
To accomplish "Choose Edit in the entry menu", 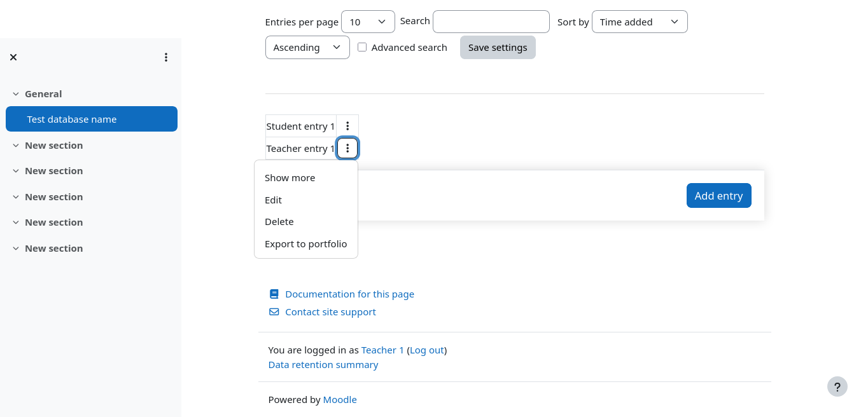I will 274,200.
